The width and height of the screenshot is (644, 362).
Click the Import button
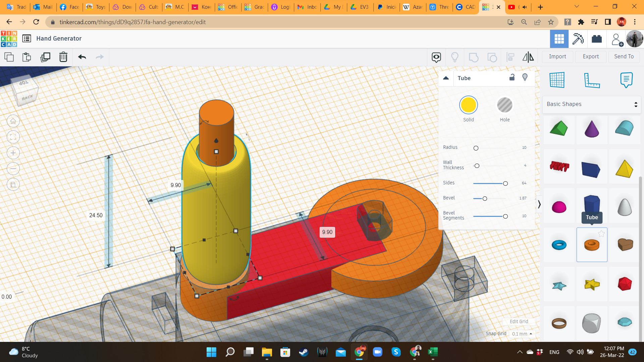(x=557, y=57)
